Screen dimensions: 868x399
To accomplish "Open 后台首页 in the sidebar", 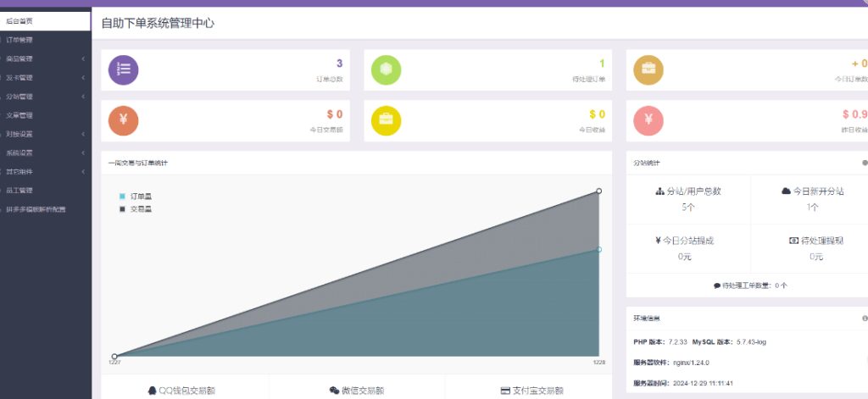I will (x=46, y=21).
